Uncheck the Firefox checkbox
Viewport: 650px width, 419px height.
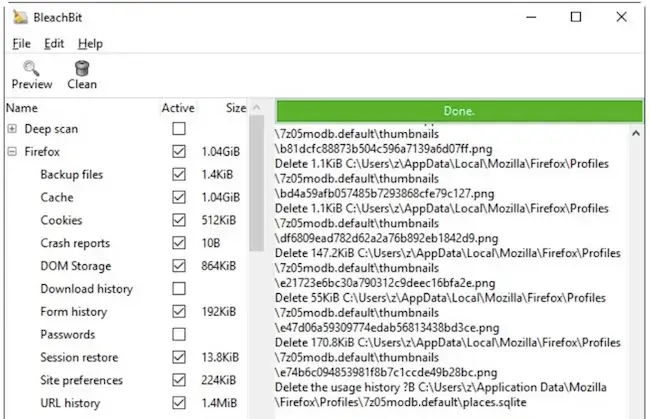(x=179, y=152)
